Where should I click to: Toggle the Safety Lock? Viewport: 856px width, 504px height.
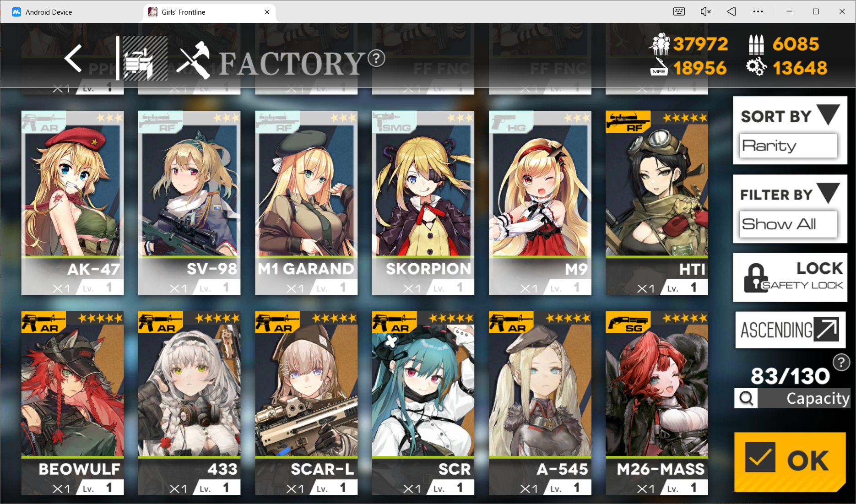790,277
